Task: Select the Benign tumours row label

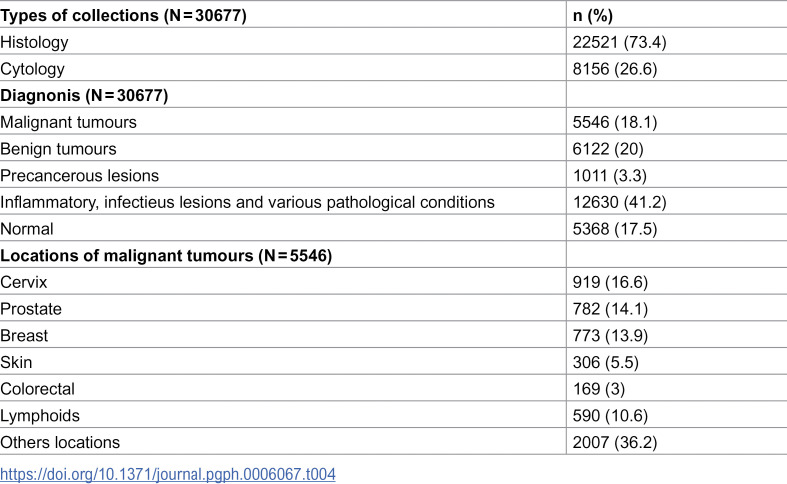Action: pyautogui.click(x=58, y=149)
